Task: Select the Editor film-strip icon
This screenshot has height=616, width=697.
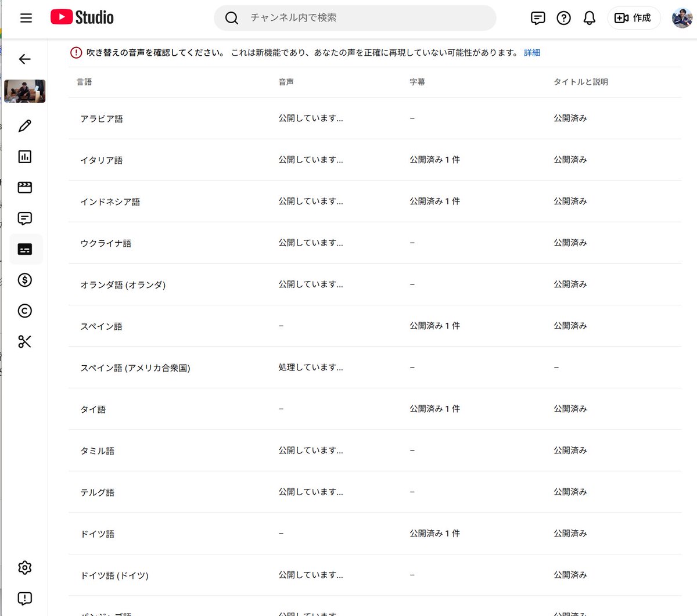Action: coord(24,187)
